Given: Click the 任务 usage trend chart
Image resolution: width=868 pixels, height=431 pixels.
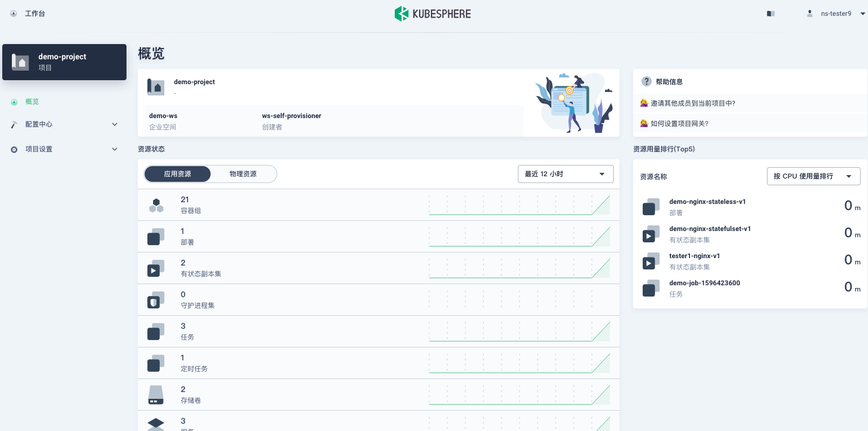Looking at the screenshot, I should click(520, 332).
